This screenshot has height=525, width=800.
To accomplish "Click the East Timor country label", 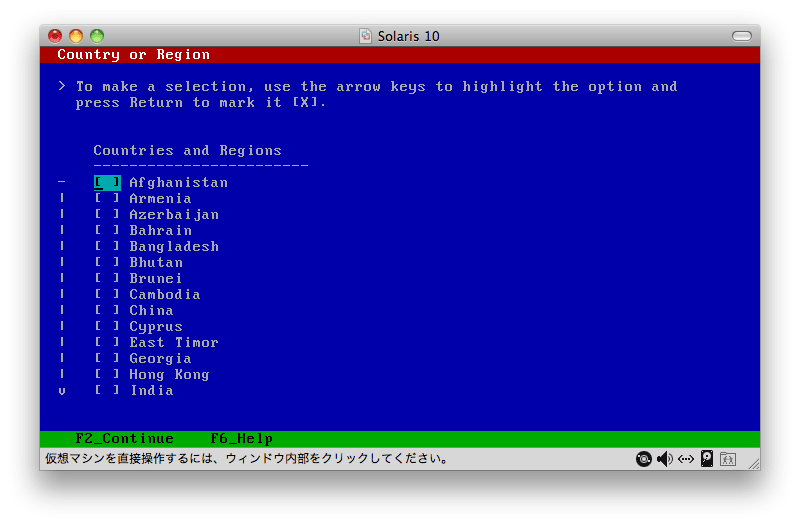I will 173,343.
